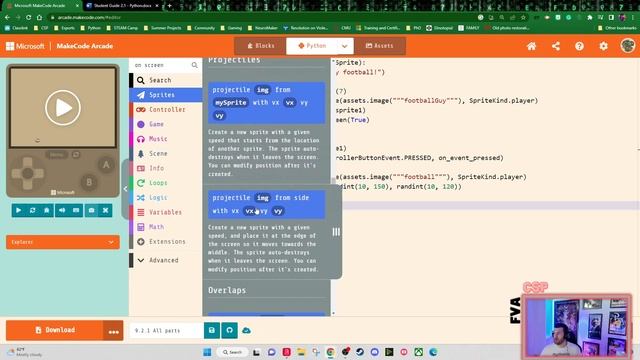Collapse the simulator with the side arrow
640x360 pixels.
pyautogui.click(x=125, y=189)
